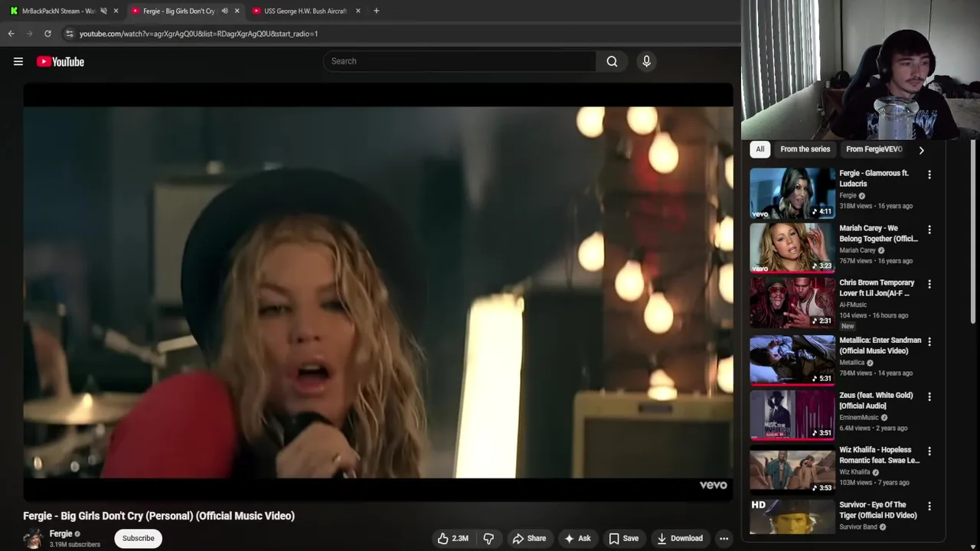980x551 pixels.
Task: Open a new browser tab
Action: pos(376,11)
